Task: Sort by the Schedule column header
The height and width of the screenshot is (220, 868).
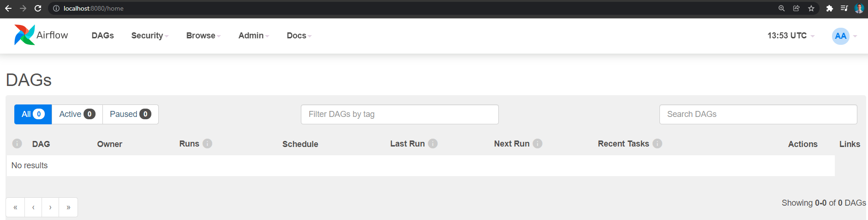Action: click(x=300, y=144)
